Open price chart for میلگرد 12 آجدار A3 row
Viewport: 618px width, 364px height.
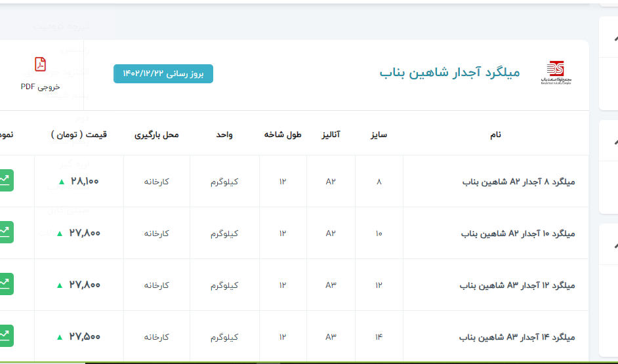[5, 284]
